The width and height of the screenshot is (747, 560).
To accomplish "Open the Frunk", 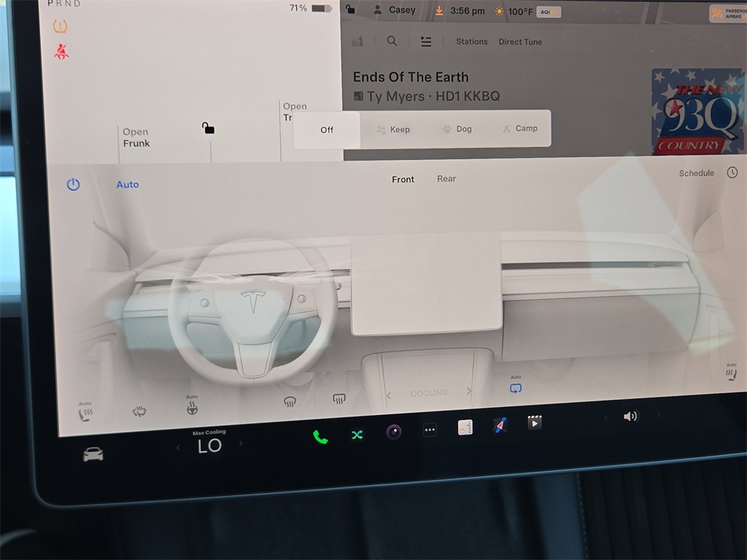I will point(136,138).
